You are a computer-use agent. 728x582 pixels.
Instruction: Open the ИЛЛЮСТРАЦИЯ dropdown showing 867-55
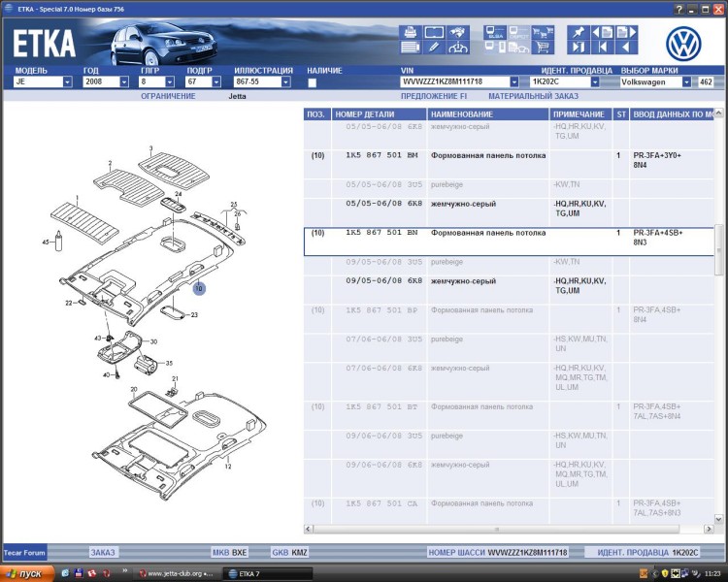point(285,82)
